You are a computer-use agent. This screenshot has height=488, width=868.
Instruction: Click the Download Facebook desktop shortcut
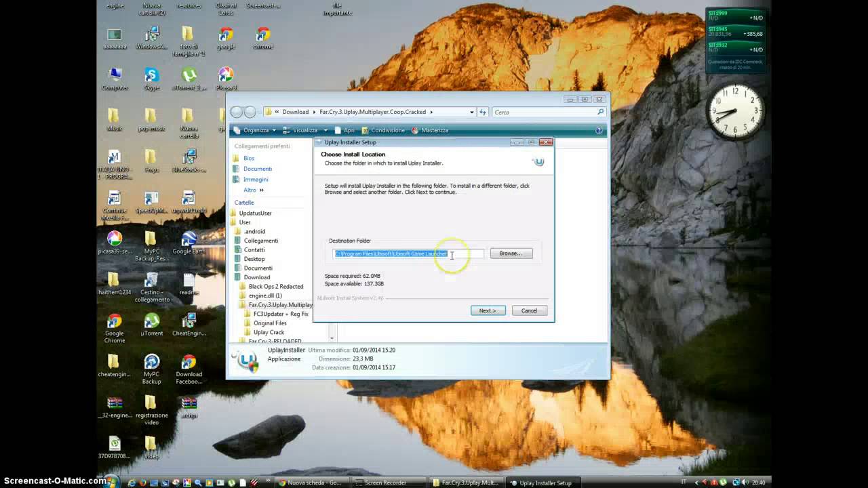pyautogui.click(x=189, y=369)
